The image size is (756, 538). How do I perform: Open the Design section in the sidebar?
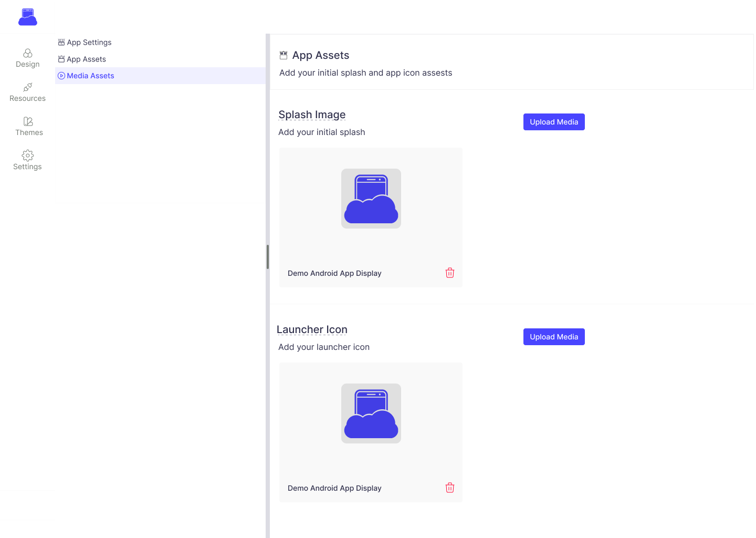click(x=27, y=58)
